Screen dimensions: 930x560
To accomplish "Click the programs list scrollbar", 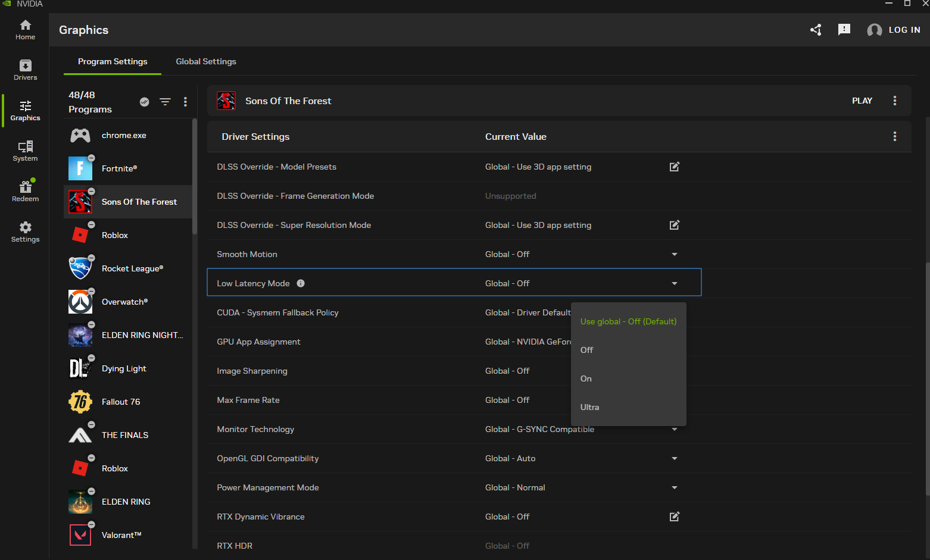I will [195, 176].
